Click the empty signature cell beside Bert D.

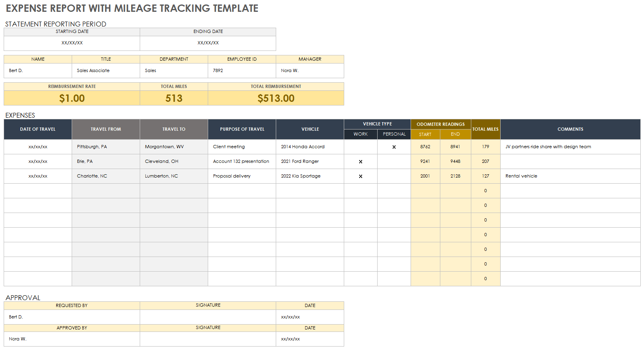tap(208, 317)
